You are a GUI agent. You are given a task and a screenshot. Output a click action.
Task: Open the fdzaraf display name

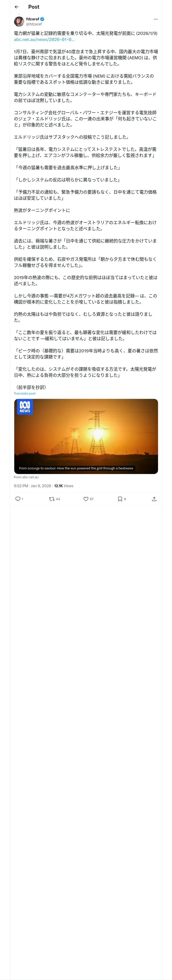tap(32, 19)
